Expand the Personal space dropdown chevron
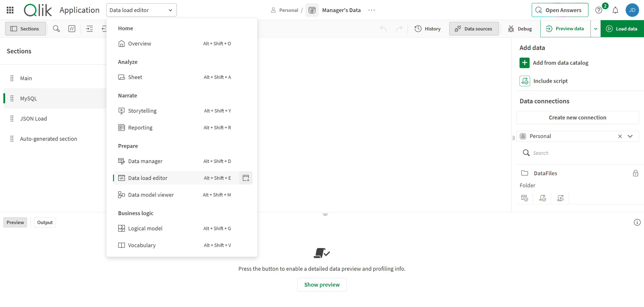644x307 pixels. (x=630, y=136)
